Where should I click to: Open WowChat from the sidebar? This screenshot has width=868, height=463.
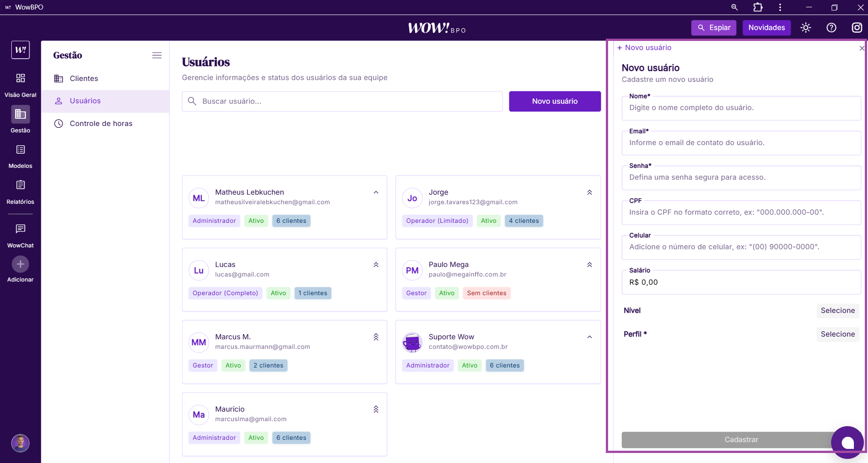(20, 229)
